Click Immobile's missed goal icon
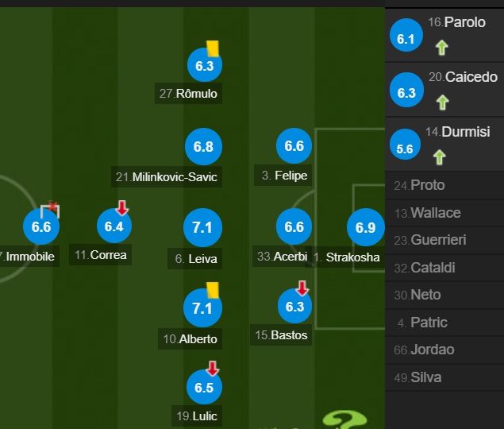Screen dimensions: 504x429 [50, 211]
